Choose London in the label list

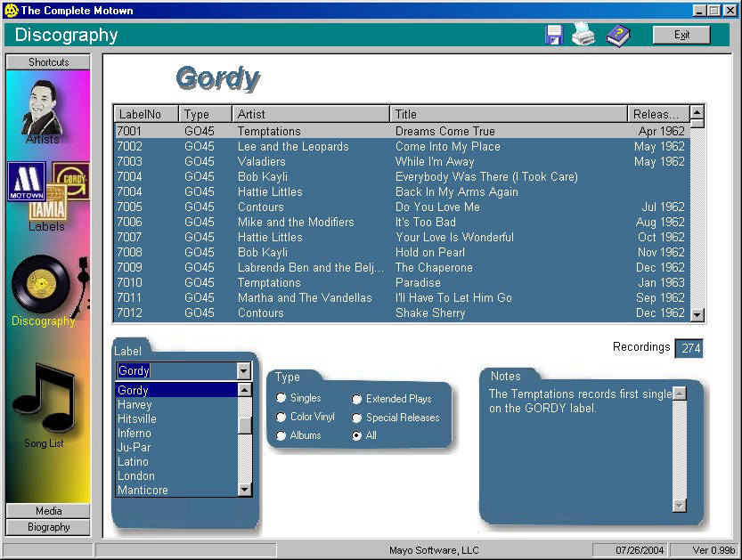tap(177, 475)
